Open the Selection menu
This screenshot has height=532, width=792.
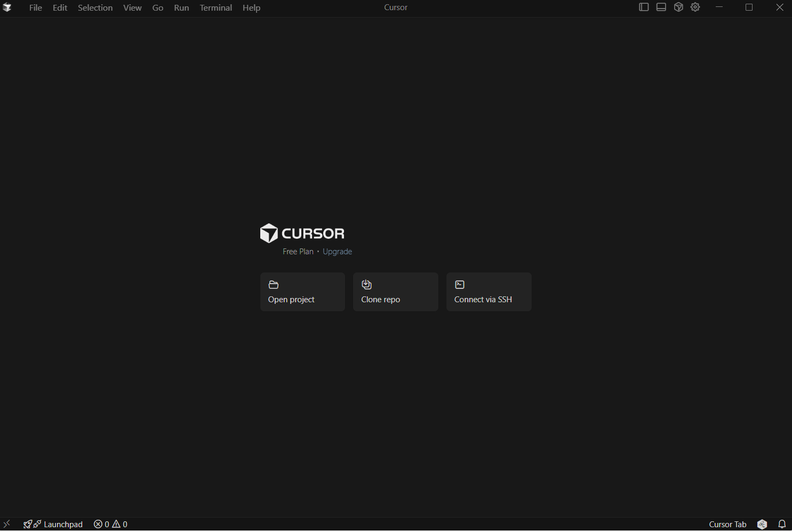click(95, 7)
